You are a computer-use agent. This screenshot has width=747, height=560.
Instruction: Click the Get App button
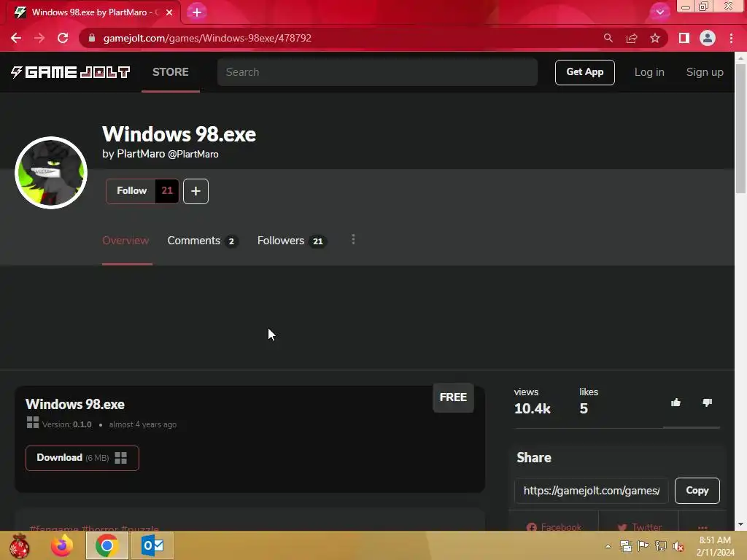click(584, 72)
